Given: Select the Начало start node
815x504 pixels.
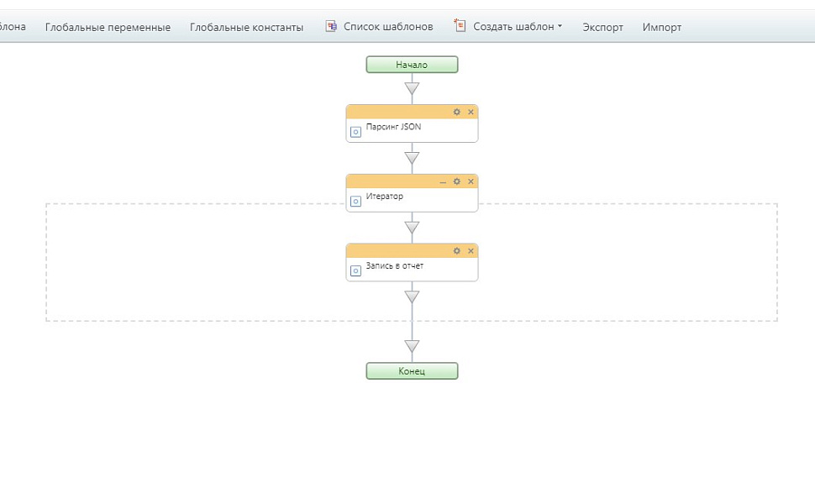Looking at the screenshot, I should pos(412,65).
